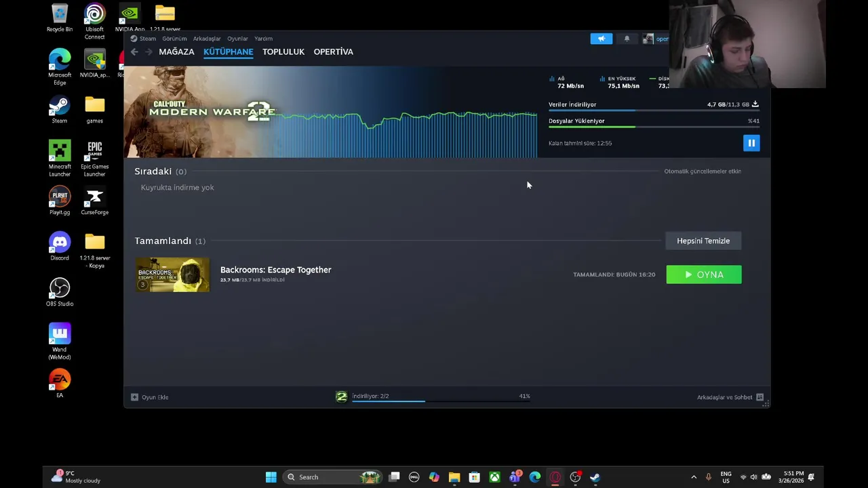Screen dimensions: 868x488
Task: Switch to the KÜTÜPHANE tab
Action: (229, 52)
